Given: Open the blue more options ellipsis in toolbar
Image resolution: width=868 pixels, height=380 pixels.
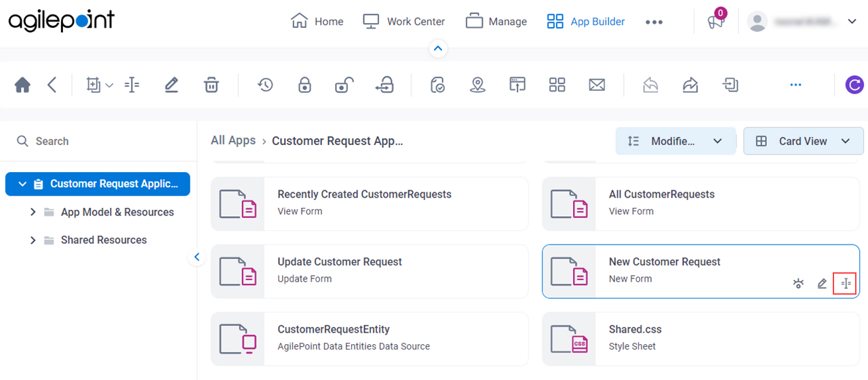Looking at the screenshot, I should tap(796, 85).
